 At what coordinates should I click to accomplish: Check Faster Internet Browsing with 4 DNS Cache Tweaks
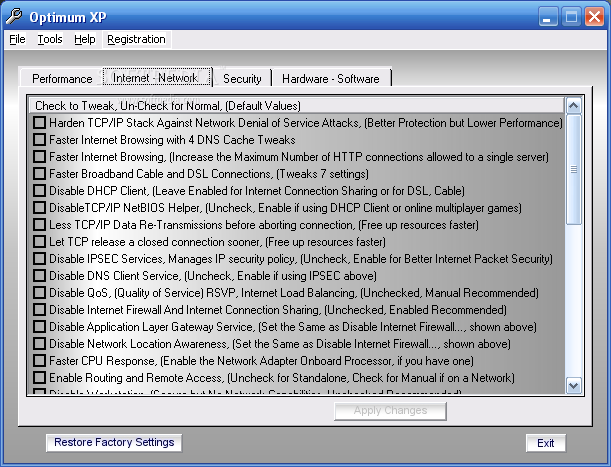(39, 140)
